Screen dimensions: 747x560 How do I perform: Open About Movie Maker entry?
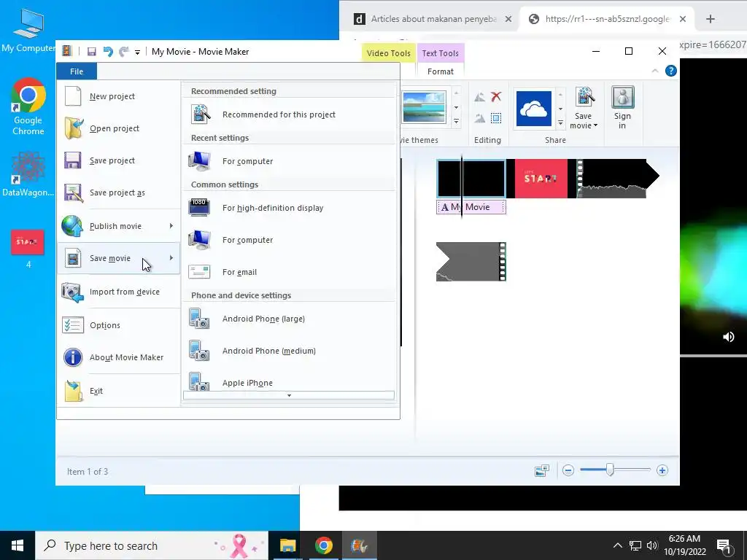point(118,357)
